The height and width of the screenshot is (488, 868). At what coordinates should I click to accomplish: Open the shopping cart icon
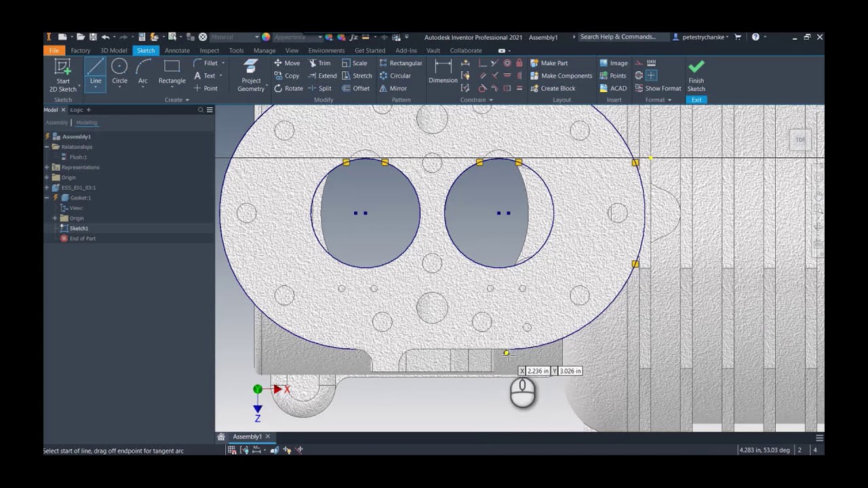point(738,37)
